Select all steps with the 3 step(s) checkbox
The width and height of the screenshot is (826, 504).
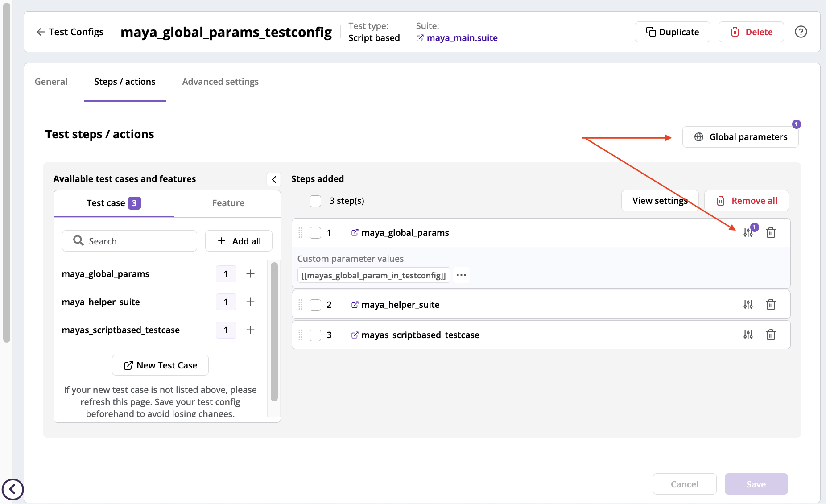point(315,201)
